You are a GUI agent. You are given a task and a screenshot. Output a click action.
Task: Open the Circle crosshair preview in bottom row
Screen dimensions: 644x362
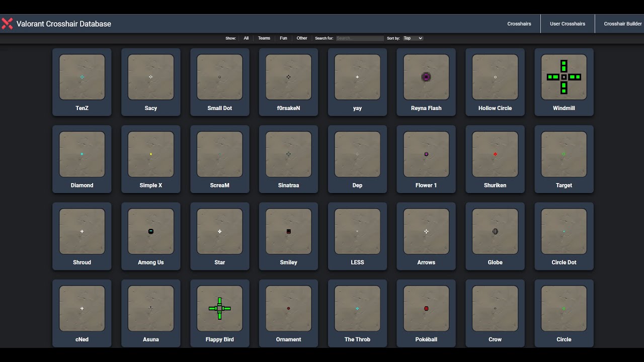(x=564, y=308)
